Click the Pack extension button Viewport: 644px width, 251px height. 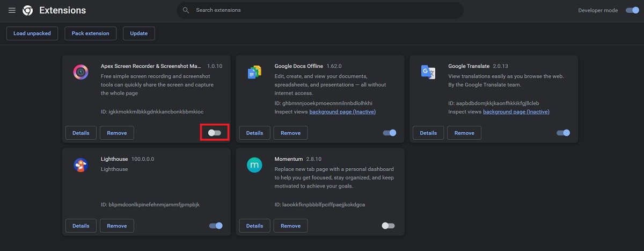click(90, 33)
